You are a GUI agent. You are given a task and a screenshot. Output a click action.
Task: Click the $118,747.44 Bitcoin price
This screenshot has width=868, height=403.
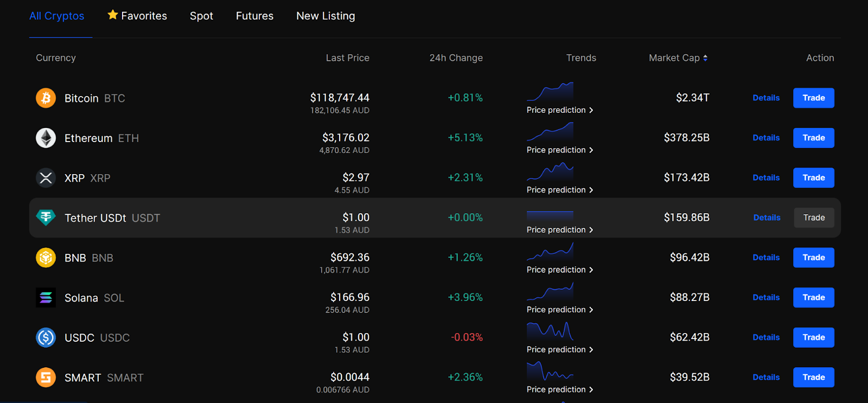pyautogui.click(x=340, y=98)
